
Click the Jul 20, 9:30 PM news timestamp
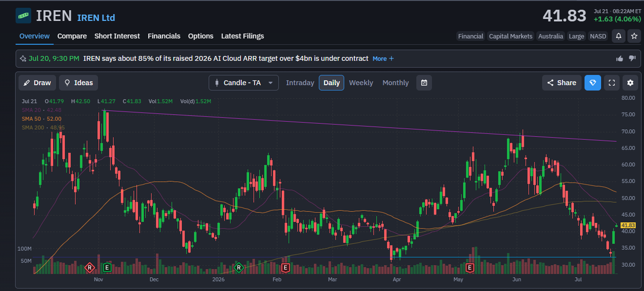click(x=54, y=58)
